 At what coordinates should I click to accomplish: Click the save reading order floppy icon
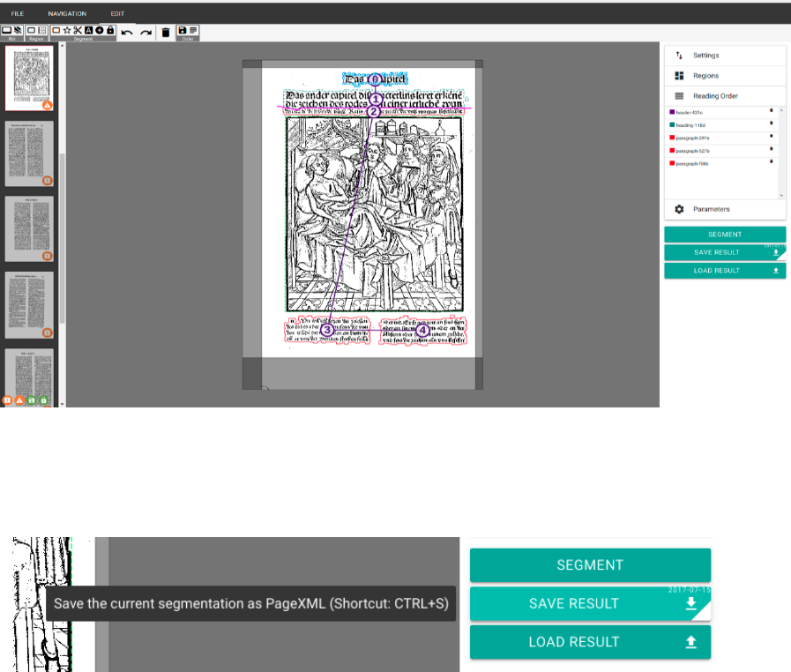pos(183,30)
